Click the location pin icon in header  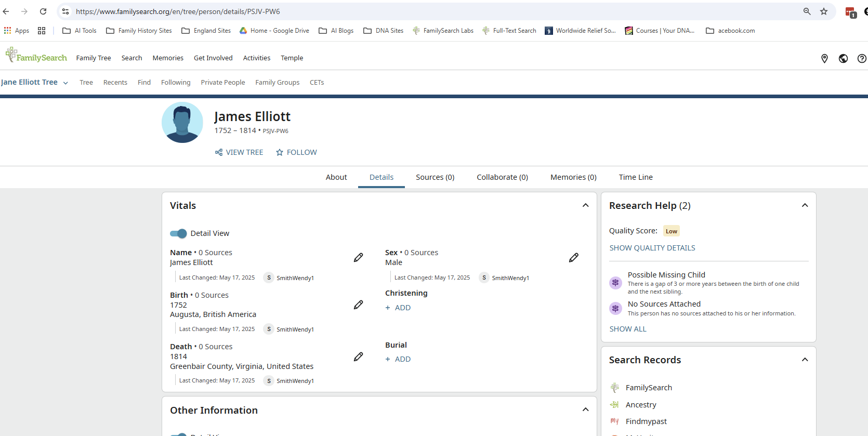tap(824, 59)
